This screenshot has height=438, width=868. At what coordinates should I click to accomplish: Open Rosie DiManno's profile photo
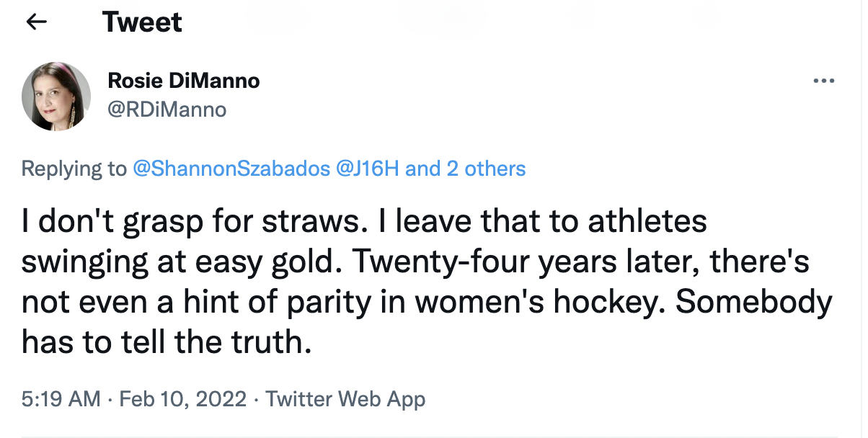coord(56,97)
